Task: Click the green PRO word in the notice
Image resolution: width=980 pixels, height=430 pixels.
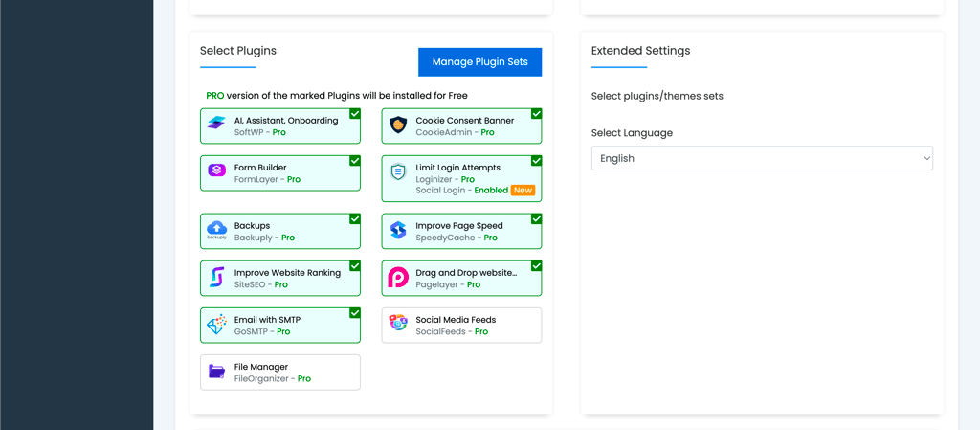Action: point(215,96)
